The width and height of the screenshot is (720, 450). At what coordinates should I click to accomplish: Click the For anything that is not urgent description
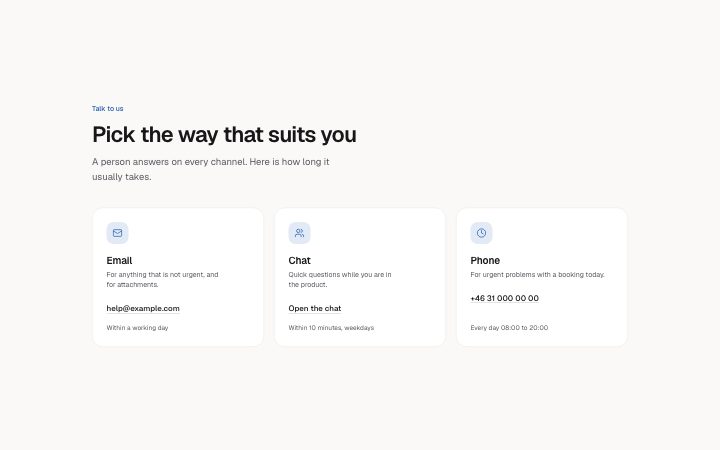coord(162,280)
